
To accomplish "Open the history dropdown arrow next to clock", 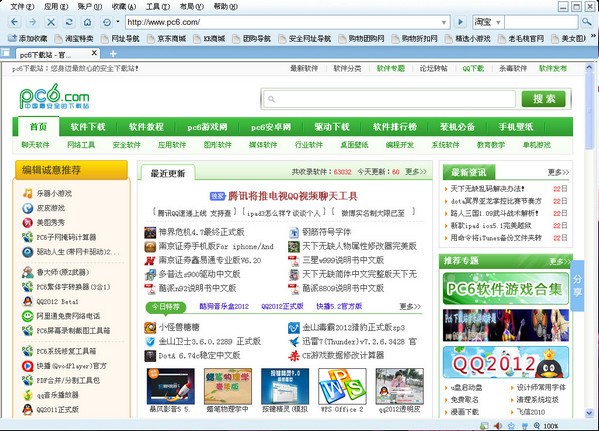I will (x=118, y=22).
